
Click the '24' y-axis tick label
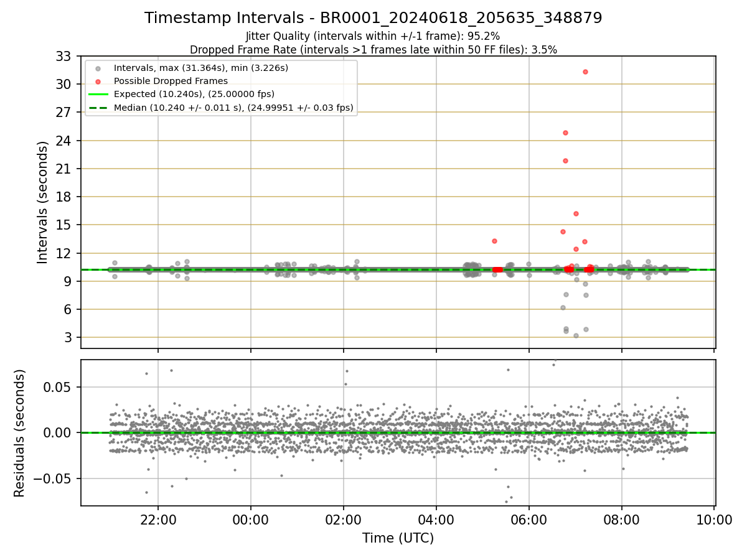(x=65, y=141)
